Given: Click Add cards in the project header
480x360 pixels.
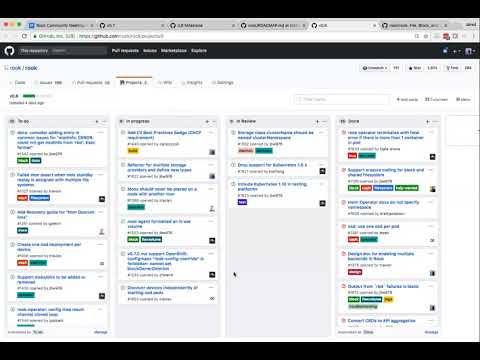Looking at the screenshot, I should tap(407, 99).
